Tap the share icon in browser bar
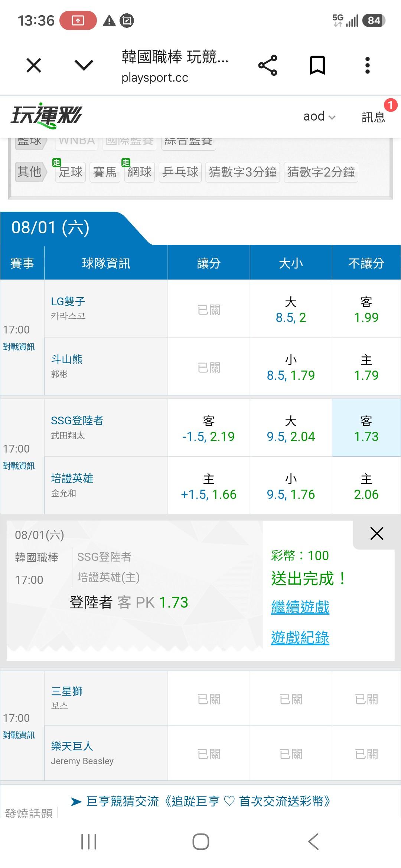 pos(268,66)
